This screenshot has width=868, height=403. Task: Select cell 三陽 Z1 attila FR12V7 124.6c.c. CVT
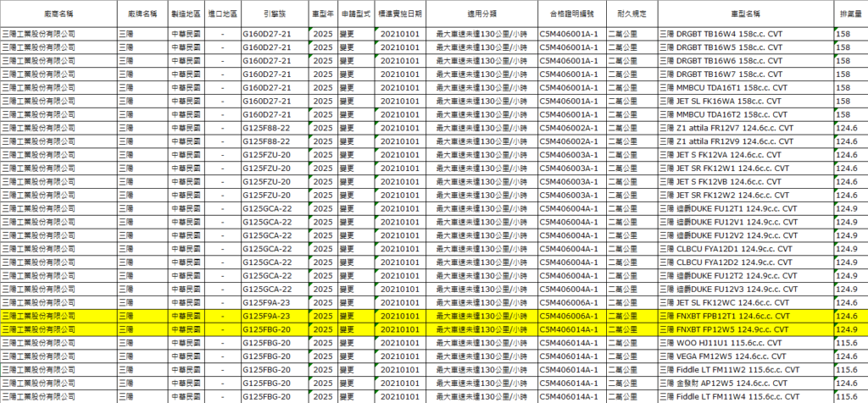pos(746,128)
